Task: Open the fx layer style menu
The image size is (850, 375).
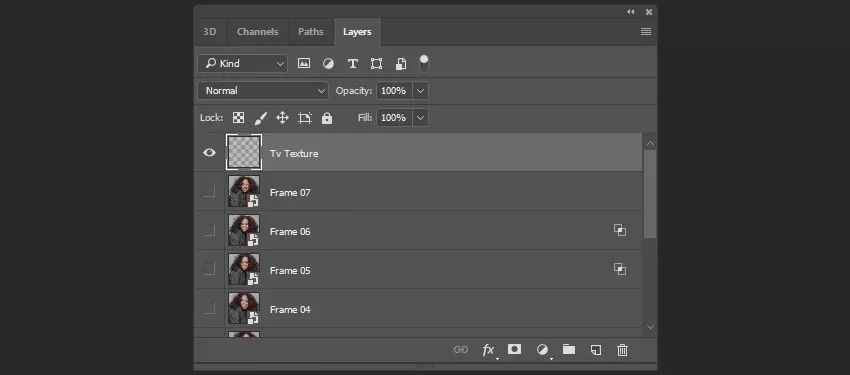Action: [488, 350]
